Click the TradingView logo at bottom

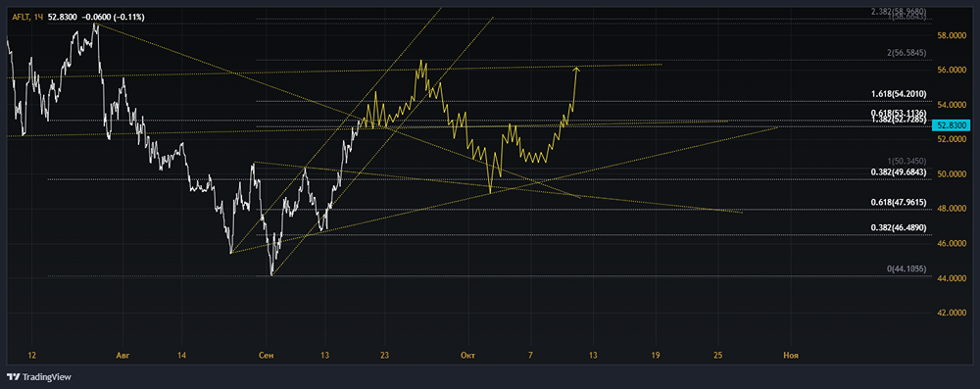coord(39,377)
